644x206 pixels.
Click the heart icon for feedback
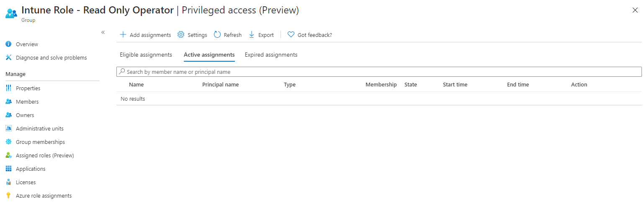click(291, 35)
